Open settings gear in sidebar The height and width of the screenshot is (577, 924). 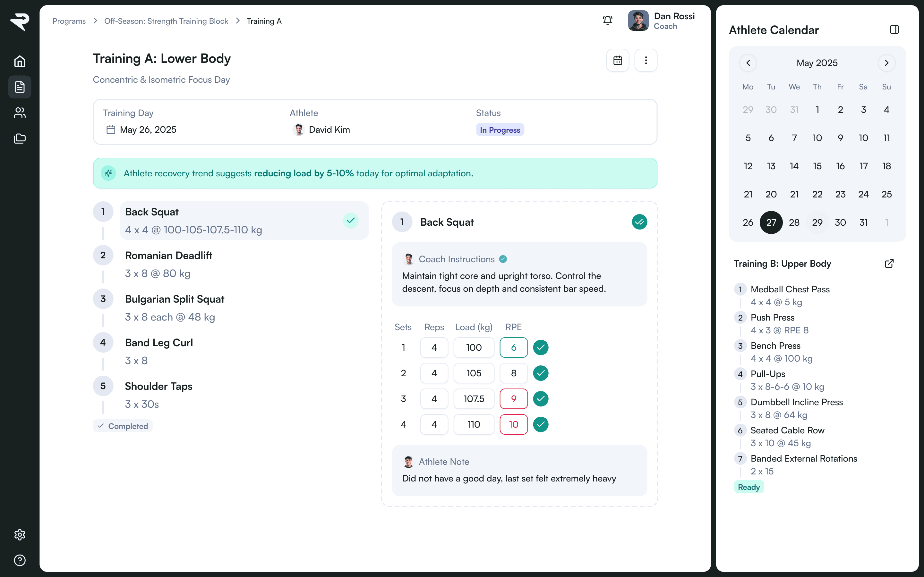[x=20, y=534]
